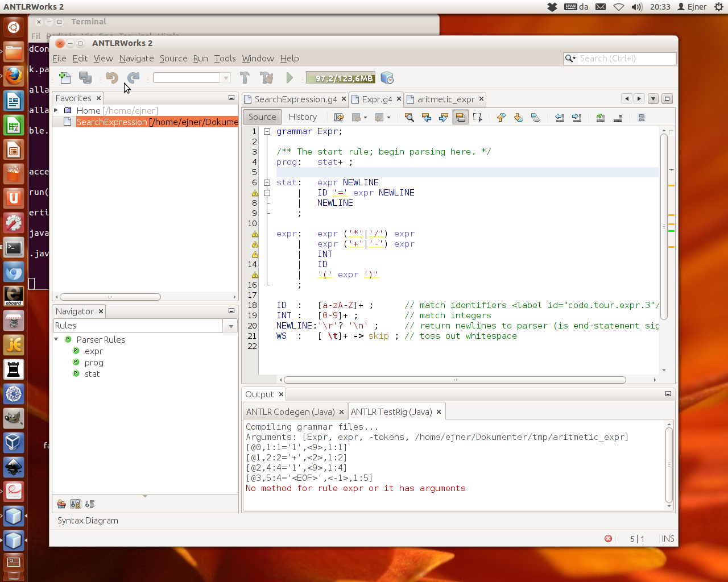The height and width of the screenshot is (582, 728).
Task: Click Find Previous Occurrence icon
Action: [426, 118]
